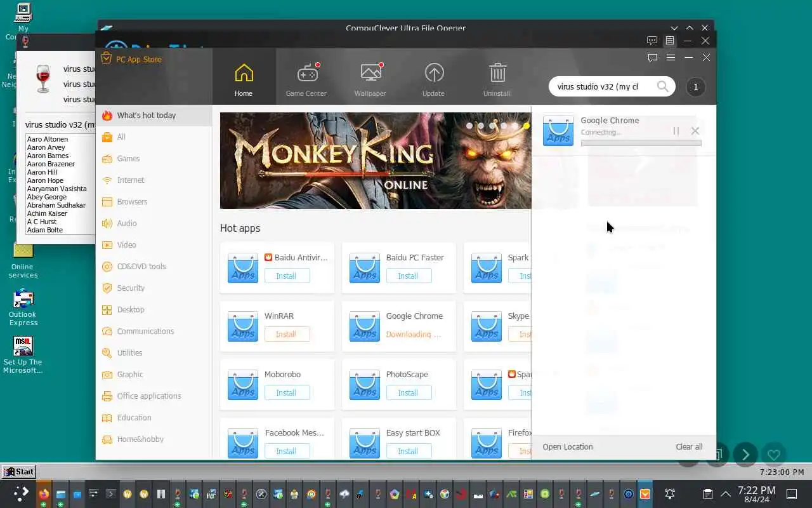Screen dimensions: 812x508
Task: Select Aaron Barnes in the virus studio list
Action: tap(48, 156)
